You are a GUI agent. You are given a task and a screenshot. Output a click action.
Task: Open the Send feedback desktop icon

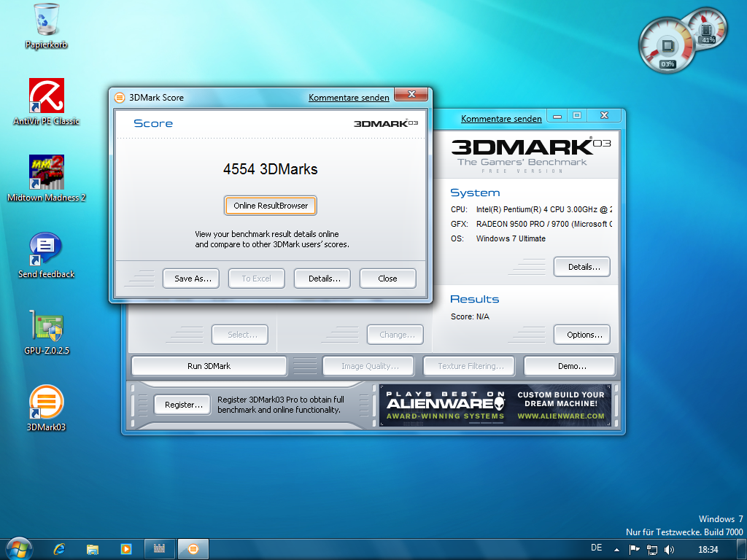46,249
